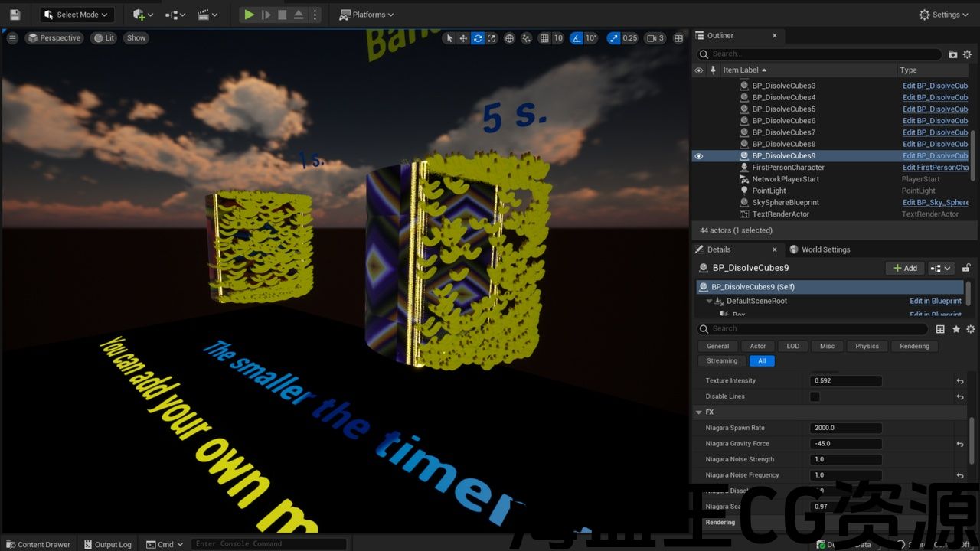
Task: Click the Niagara Spawn Rate value field
Action: point(845,428)
